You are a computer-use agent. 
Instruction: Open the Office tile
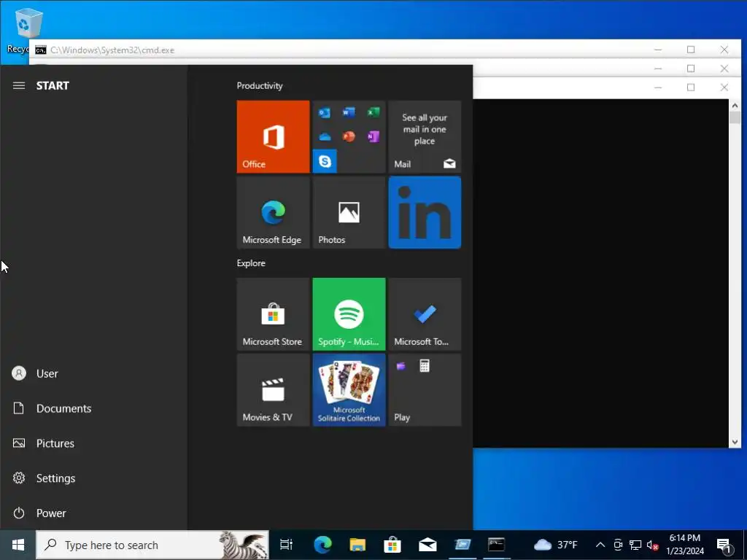tap(273, 136)
